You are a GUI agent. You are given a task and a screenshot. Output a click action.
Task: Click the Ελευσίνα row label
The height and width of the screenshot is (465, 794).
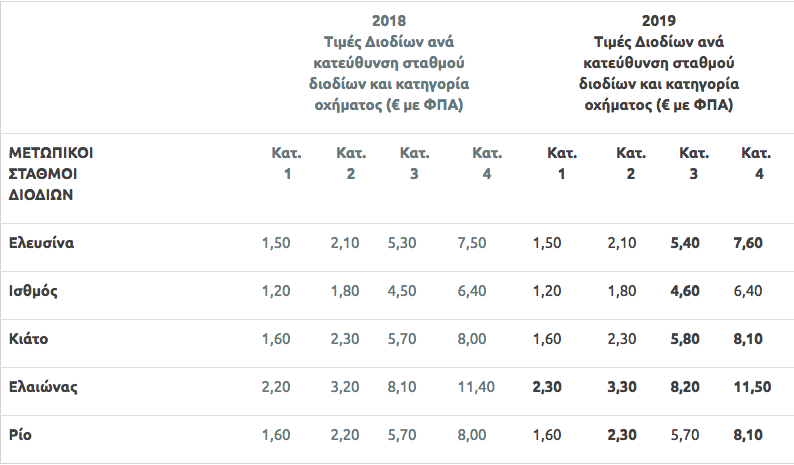point(41,243)
